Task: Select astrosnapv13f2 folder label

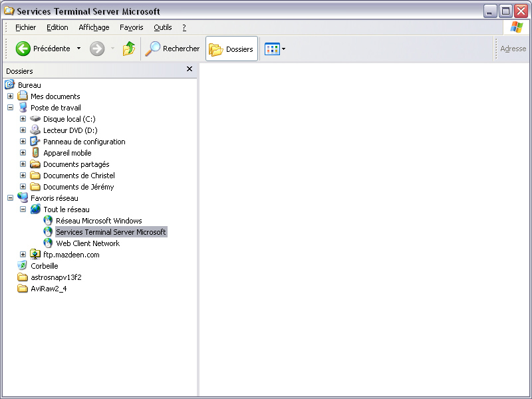Action: pos(56,277)
